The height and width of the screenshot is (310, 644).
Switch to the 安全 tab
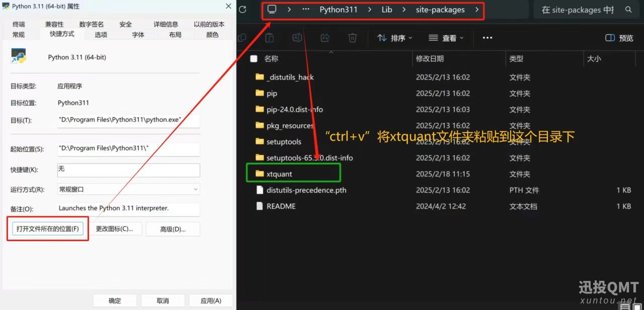coord(126,24)
